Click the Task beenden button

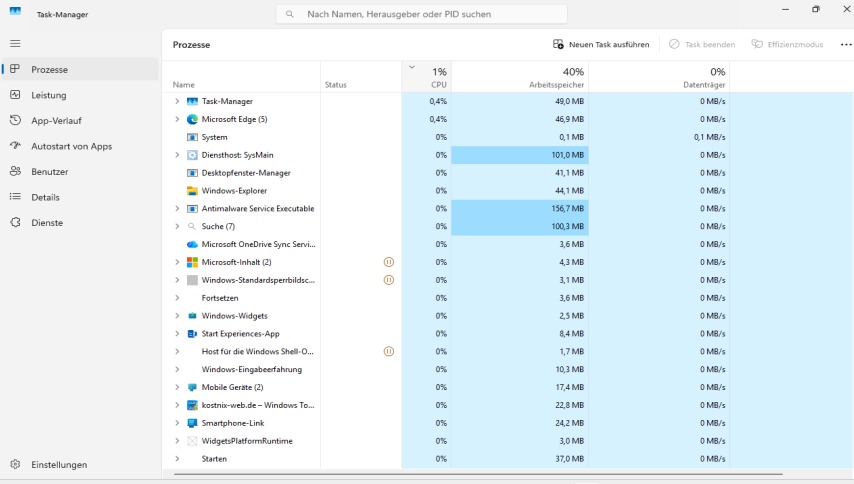702,45
